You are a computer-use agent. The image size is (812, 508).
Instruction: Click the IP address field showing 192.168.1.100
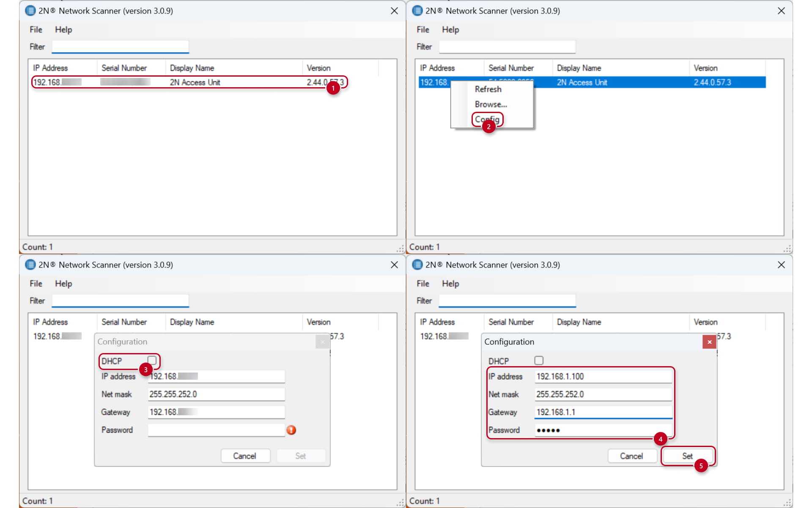tap(604, 376)
